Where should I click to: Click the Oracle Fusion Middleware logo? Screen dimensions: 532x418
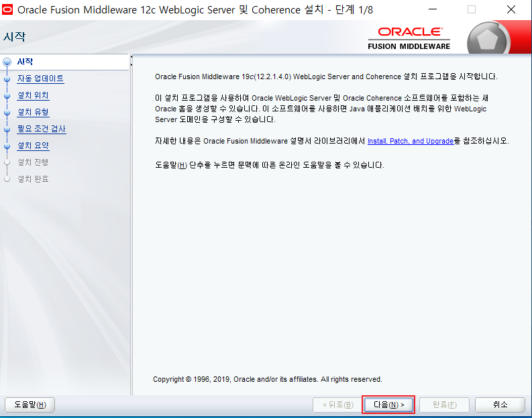409,39
